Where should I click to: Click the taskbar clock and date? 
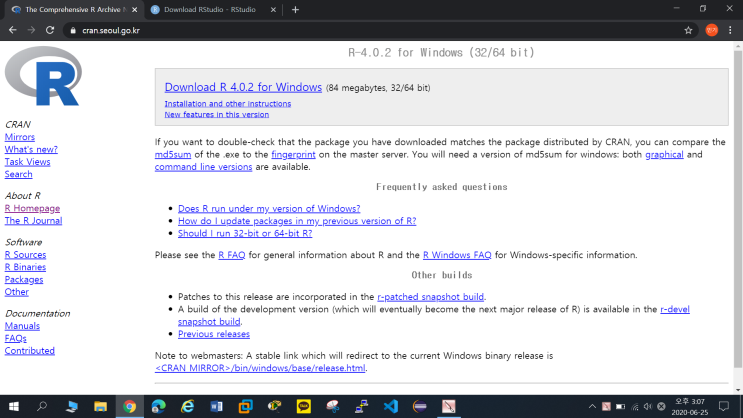tap(690, 407)
